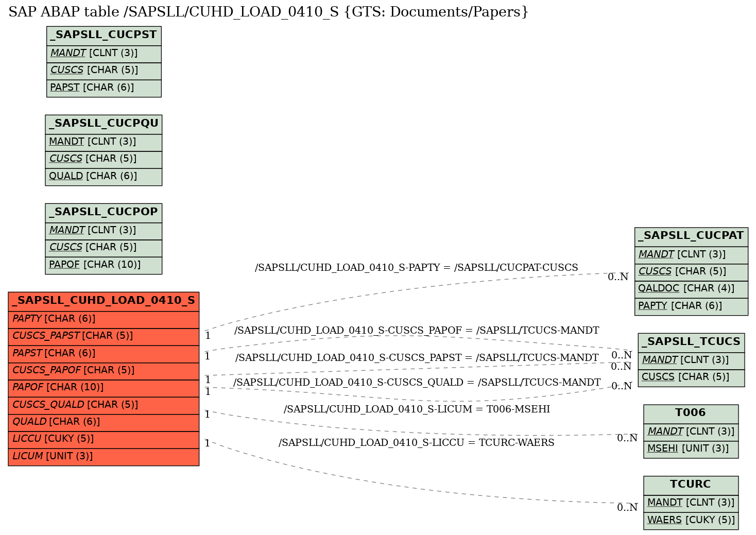This screenshot has height=535, width=756.
Task: Click MANDT [CLNT (3)] in _SAPSLL_CUCPST
Action: [x=104, y=54]
